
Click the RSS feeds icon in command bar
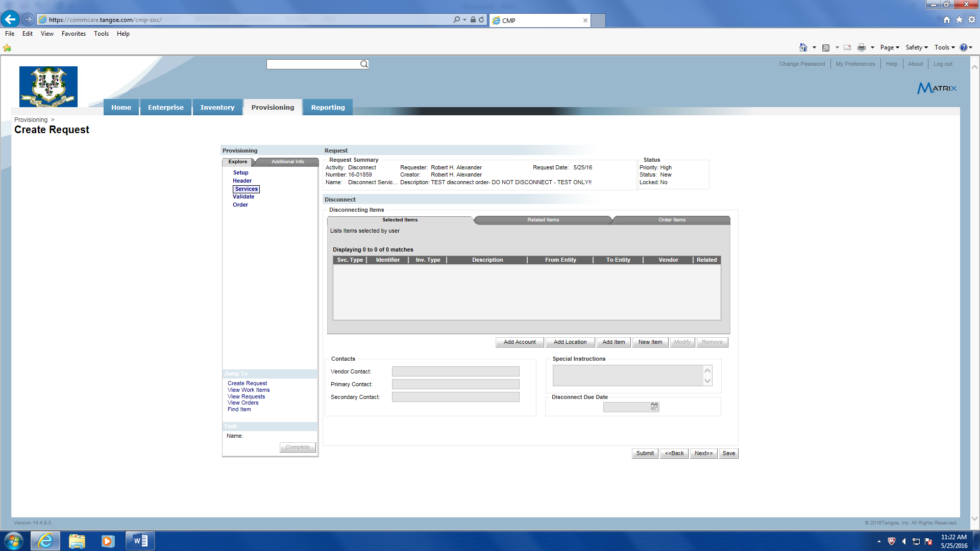(826, 47)
